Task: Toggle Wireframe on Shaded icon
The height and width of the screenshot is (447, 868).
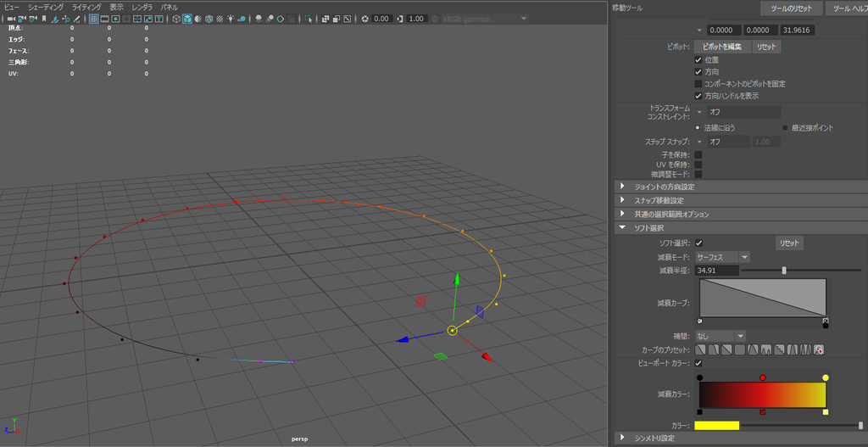Action: tap(209, 19)
